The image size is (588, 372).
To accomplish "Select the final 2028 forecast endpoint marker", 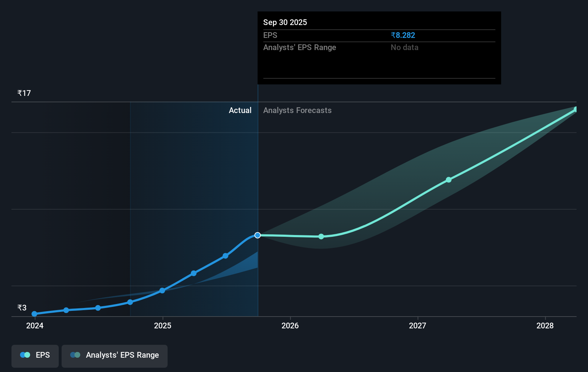I will coord(575,109).
